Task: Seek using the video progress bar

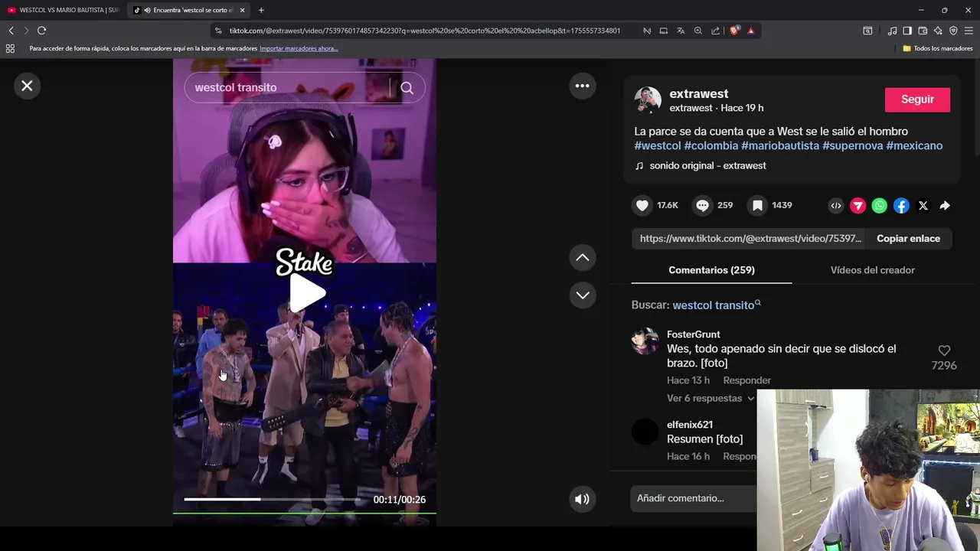Action: click(272, 499)
